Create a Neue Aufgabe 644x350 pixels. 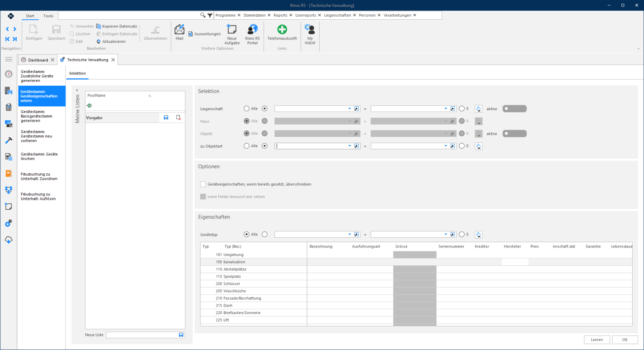(232, 34)
